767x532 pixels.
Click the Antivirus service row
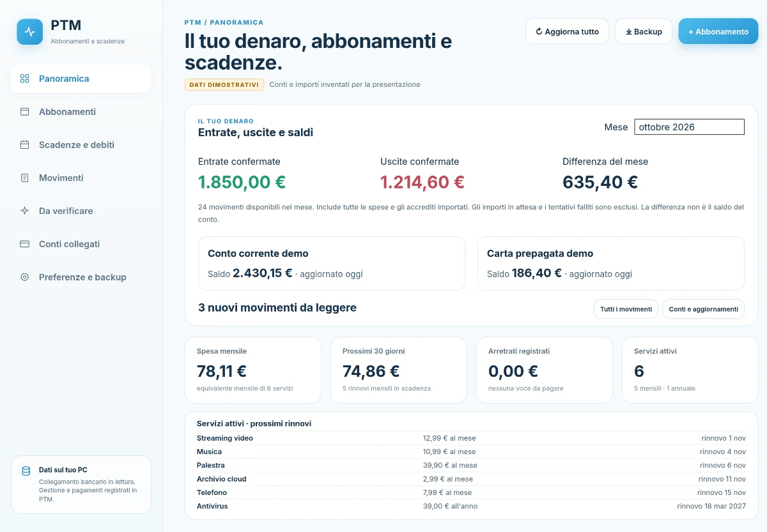pos(471,506)
